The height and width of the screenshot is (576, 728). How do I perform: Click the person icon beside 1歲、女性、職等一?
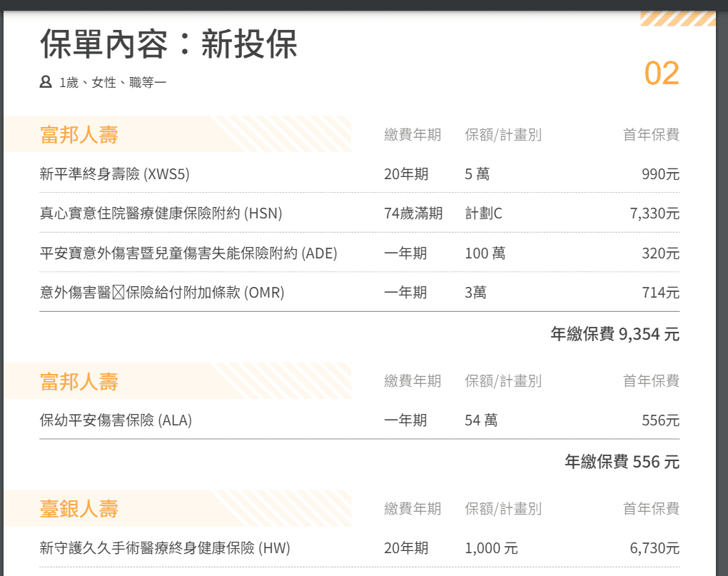coord(46,81)
